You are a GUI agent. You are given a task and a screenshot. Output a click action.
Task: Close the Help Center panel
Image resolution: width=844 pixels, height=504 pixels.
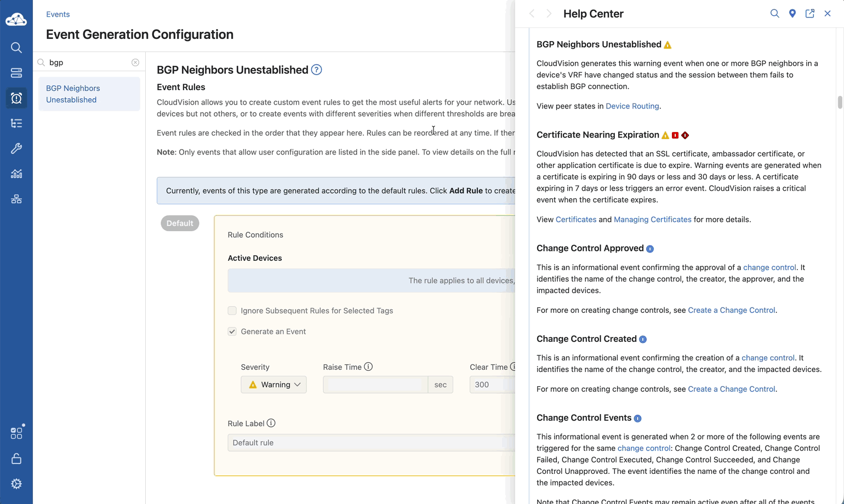(x=828, y=14)
